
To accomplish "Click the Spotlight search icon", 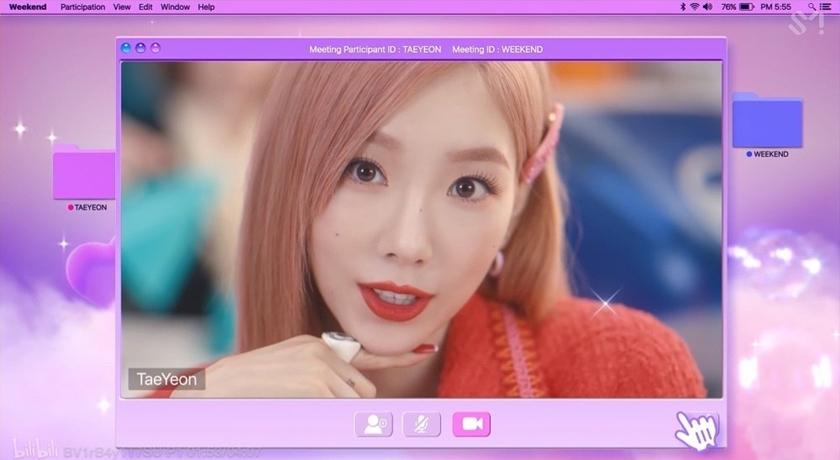I will pyautogui.click(x=812, y=7).
